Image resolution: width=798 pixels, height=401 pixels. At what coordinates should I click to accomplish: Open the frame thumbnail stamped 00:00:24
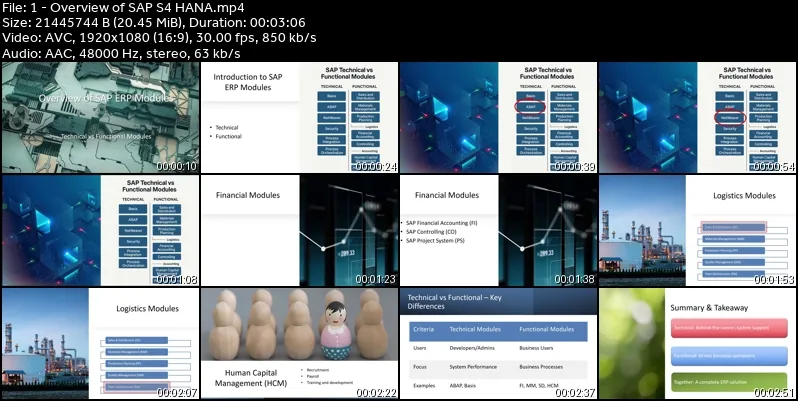pyautogui.click(x=300, y=118)
